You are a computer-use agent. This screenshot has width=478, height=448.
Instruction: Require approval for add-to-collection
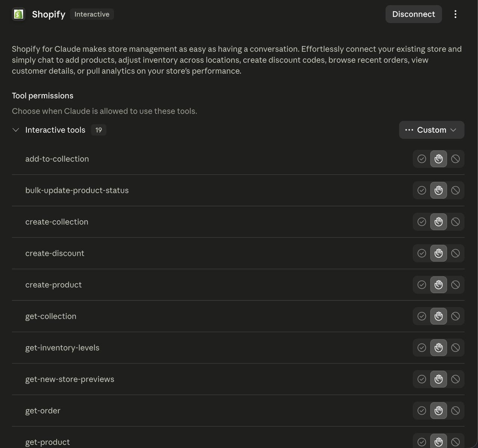point(438,159)
